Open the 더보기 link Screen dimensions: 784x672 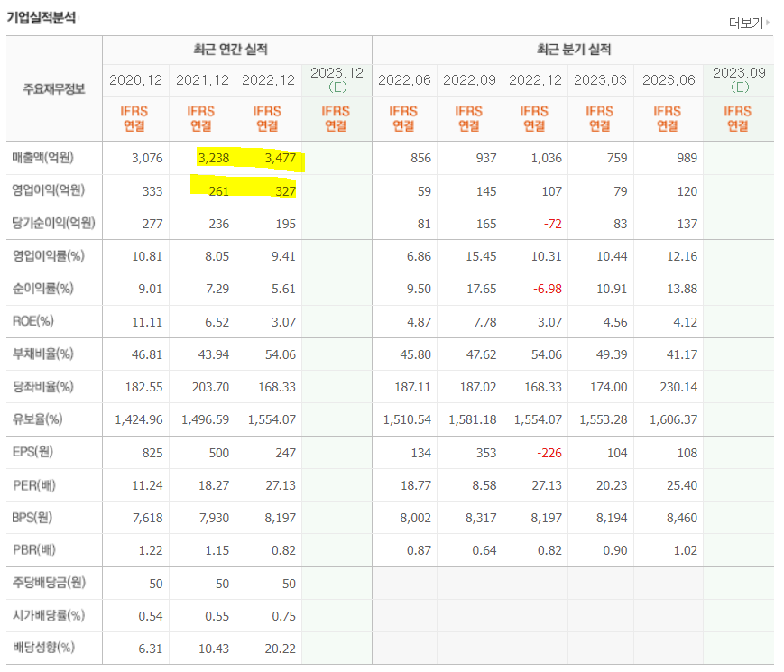(745, 23)
